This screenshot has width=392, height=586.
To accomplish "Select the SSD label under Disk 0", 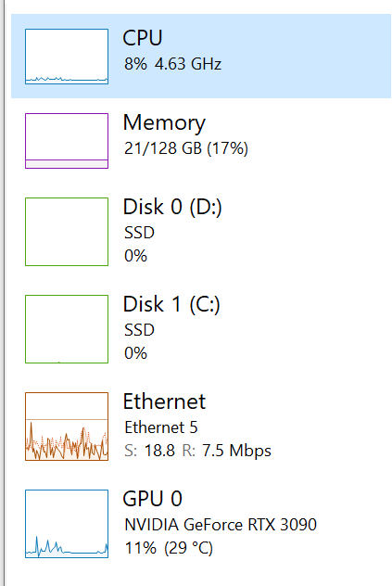I will click(x=139, y=233).
